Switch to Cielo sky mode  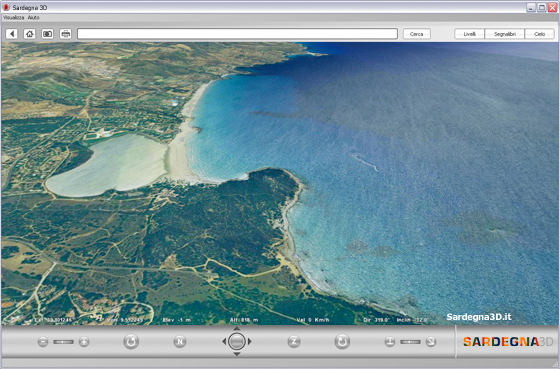(x=539, y=34)
